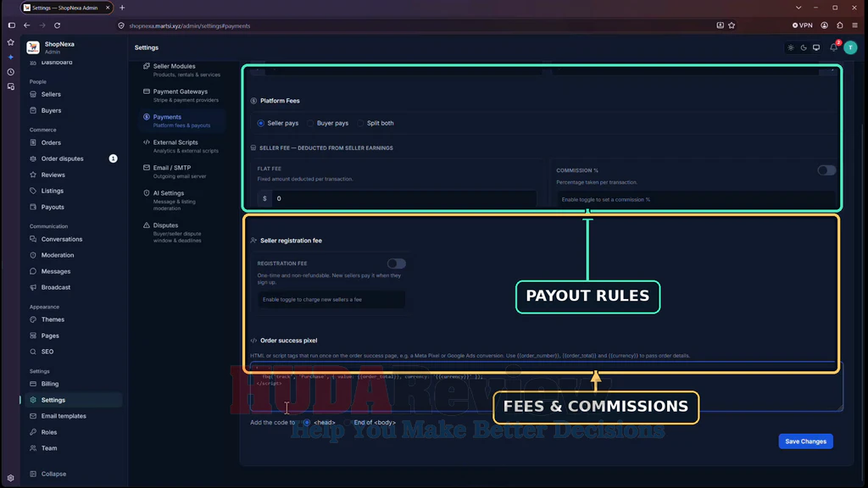Click the Email templates envelope icon
868x488 pixels.
pyautogui.click(x=33, y=416)
